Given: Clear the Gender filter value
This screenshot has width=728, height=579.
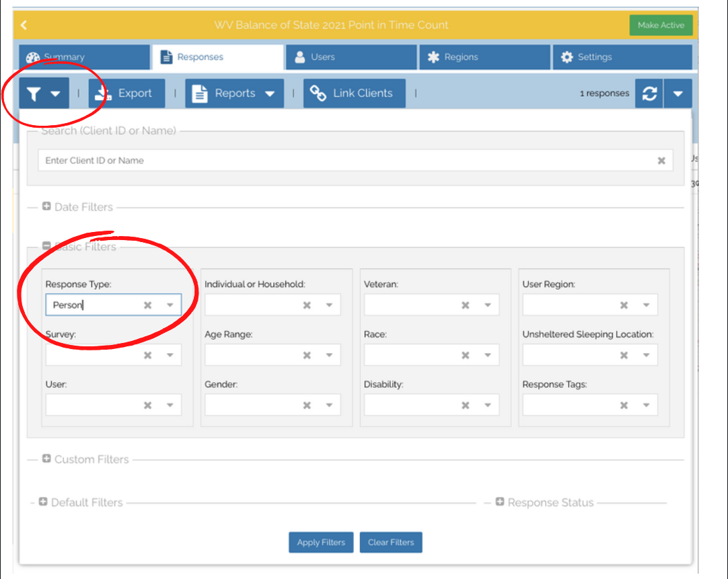Looking at the screenshot, I should 306,406.
